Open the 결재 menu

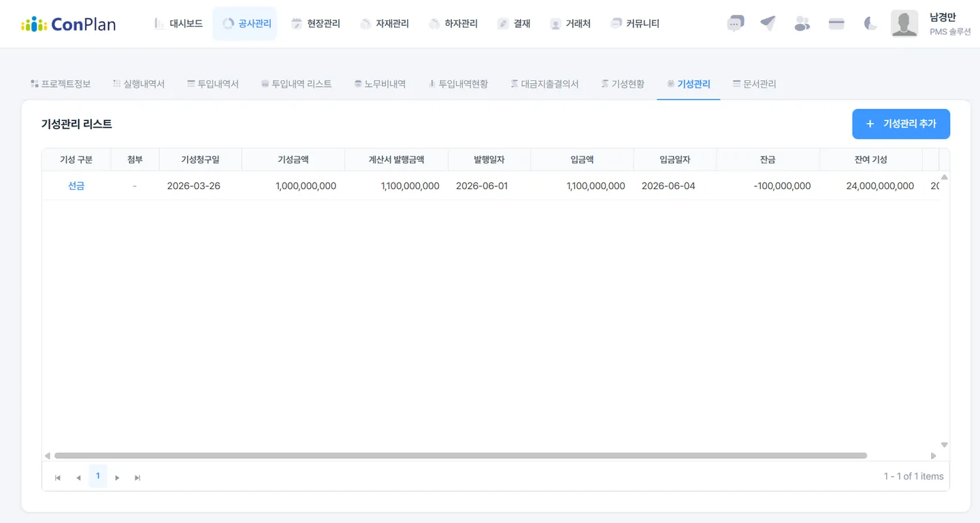tap(514, 24)
